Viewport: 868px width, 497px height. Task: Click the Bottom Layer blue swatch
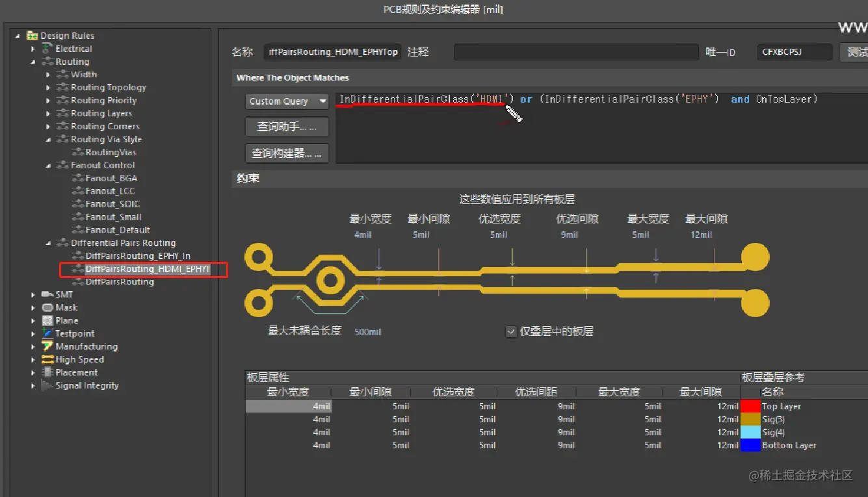(750, 446)
